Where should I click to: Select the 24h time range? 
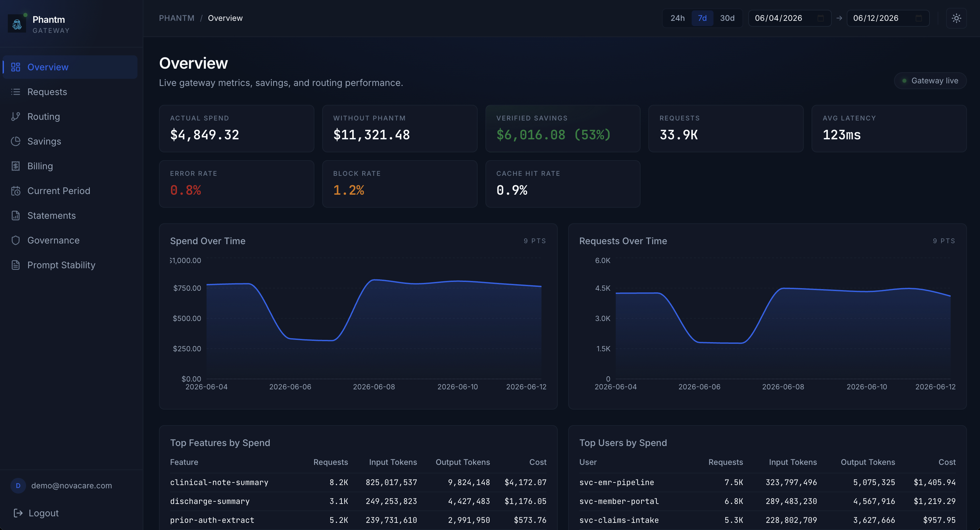click(x=677, y=18)
